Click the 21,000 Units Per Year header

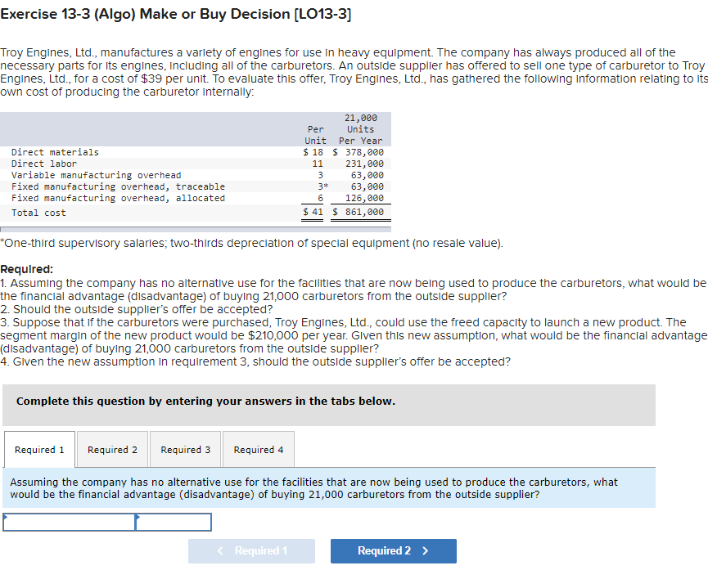coord(361,129)
